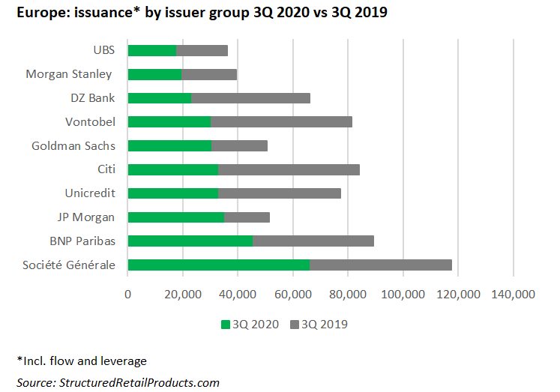Click the Vontobel green bar segment

point(169,121)
